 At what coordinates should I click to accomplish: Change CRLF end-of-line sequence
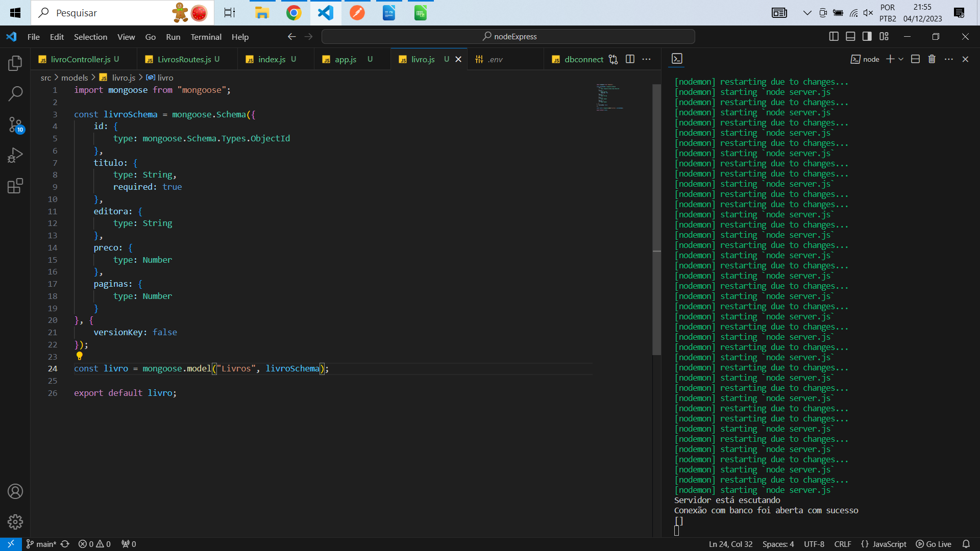pyautogui.click(x=843, y=544)
